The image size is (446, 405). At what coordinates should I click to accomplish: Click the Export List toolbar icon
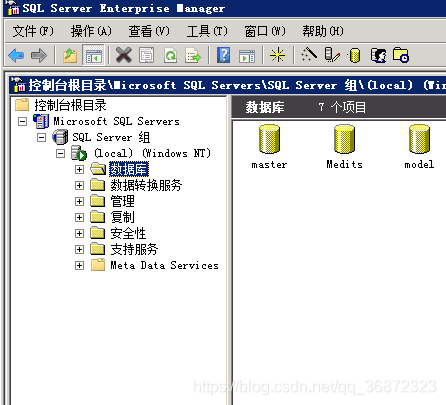[x=193, y=55]
